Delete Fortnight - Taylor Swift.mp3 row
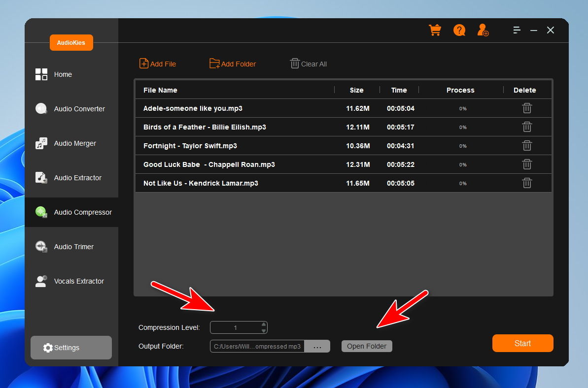Image resolution: width=588 pixels, height=388 pixels. click(527, 146)
